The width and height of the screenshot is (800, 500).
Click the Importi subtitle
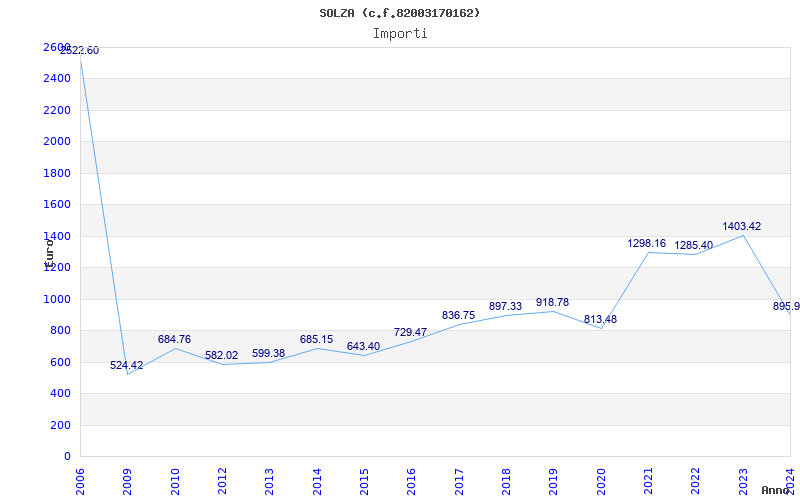point(400,34)
